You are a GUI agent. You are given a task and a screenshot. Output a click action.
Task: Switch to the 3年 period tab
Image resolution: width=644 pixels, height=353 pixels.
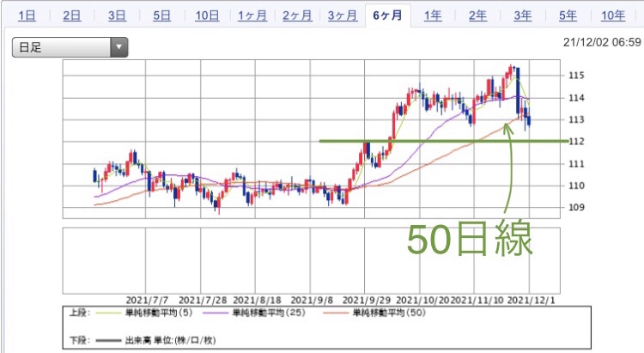[x=523, y=16]
